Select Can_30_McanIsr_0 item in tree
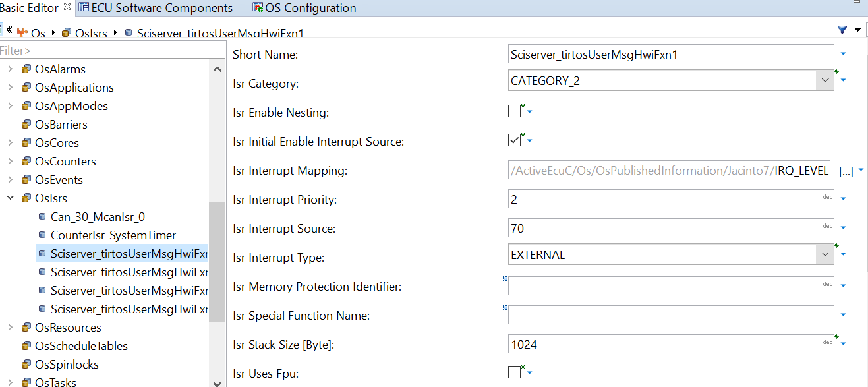 (97, 217)
